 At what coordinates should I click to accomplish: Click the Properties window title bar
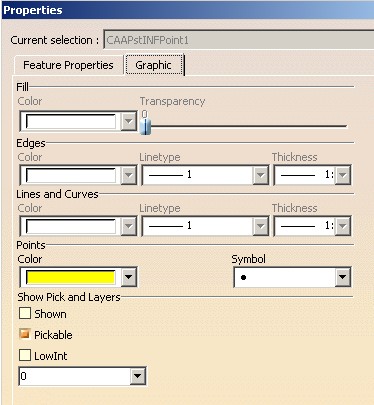click(187, 10)
